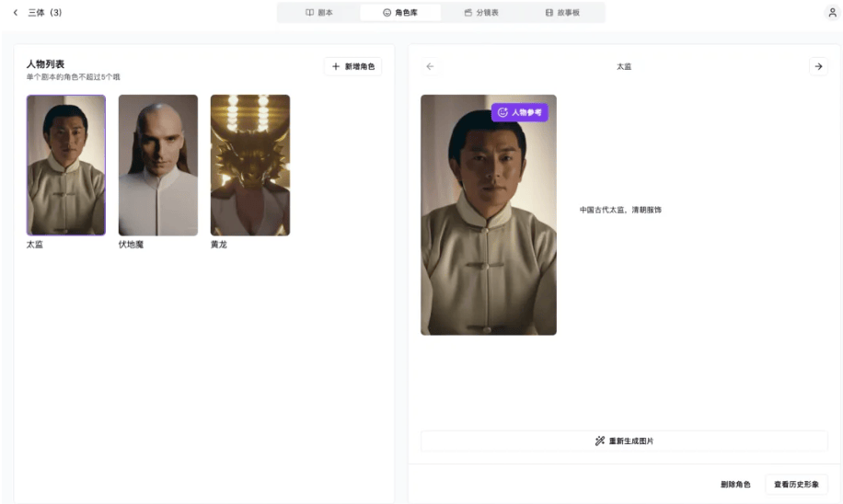Switch to the 角色库 tab
Image resolution: width=843 pixels, height=504 pixels.
(x=400, y=12)
